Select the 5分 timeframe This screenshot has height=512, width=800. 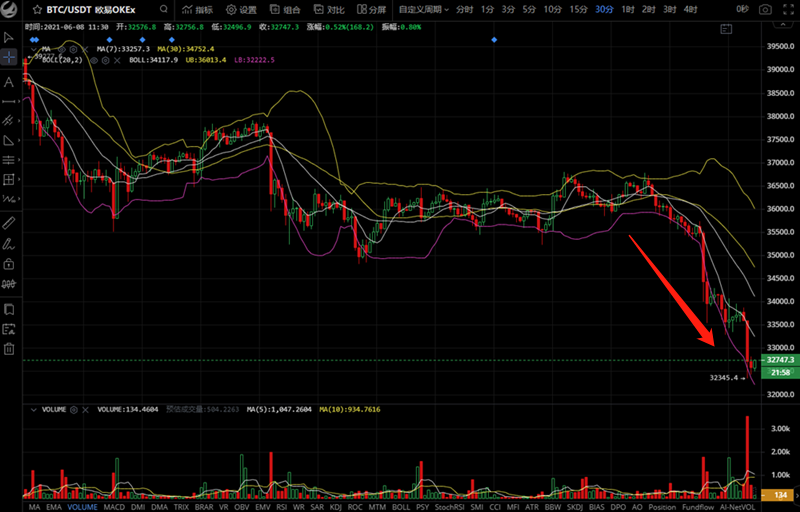pos(529,9)
